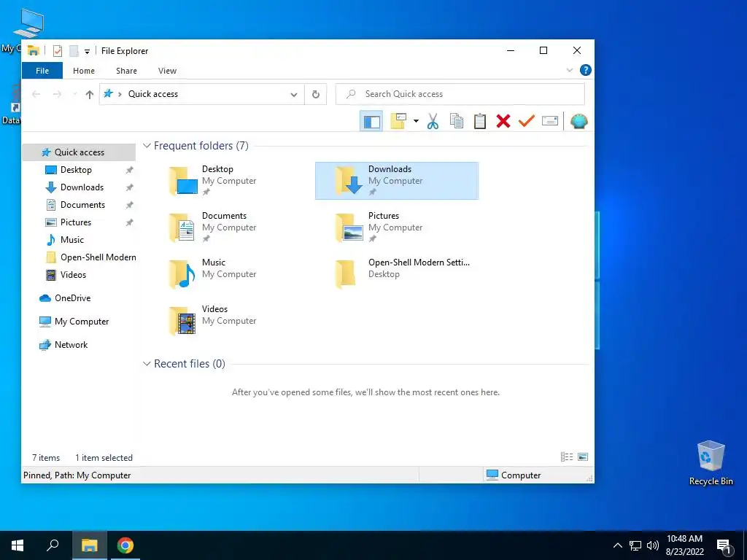Screen dimensions: 747x560
Task: Click the Search Quick access field
Action: [x=460, y=94]
